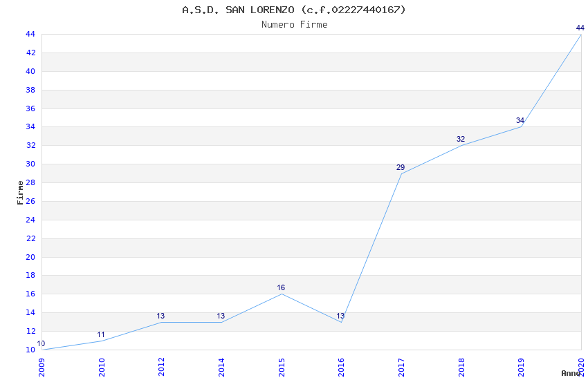Image resolution: width=588 pixels, height=380 pixels.
Task: Select the 2015 x-axis year label
Action: click(282, 368)
